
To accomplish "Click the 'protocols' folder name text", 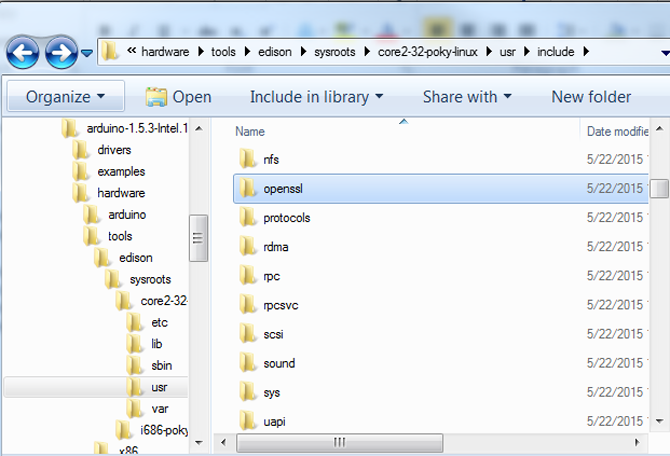I will [x=287, y=218].
